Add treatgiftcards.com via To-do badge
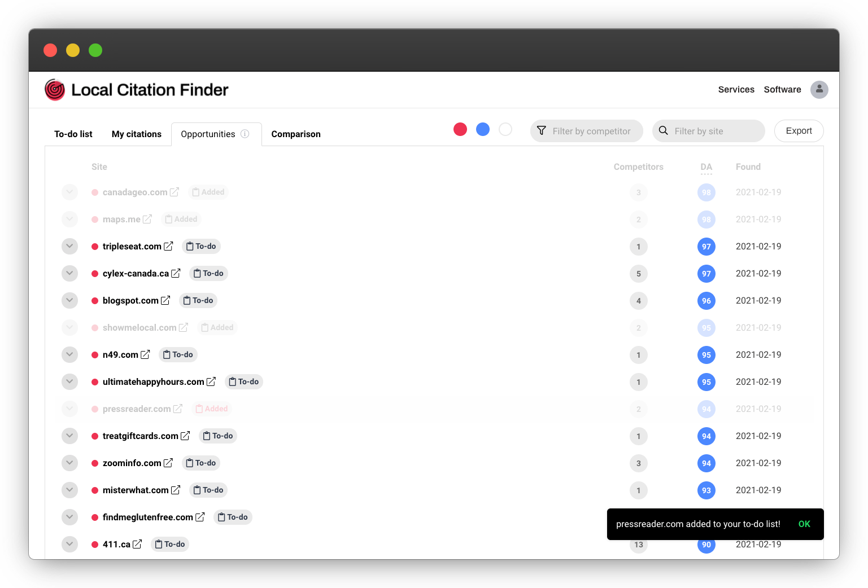 coord(218,436)
